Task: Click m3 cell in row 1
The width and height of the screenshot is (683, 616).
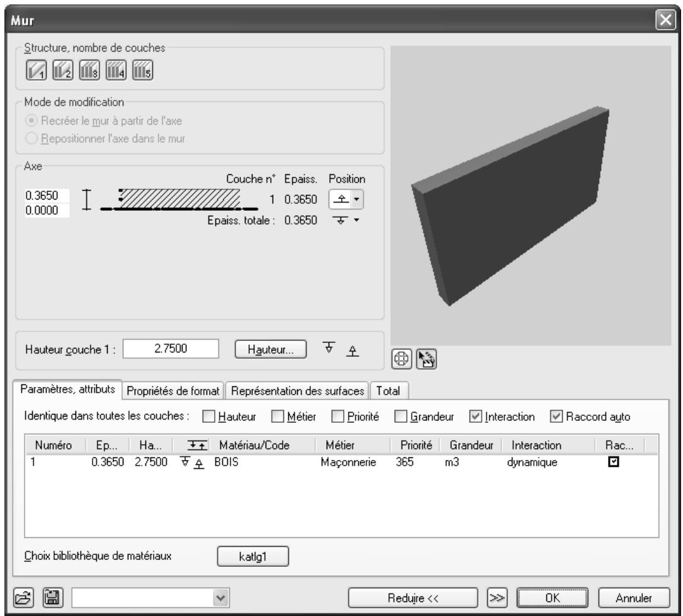Action: (x=452, y=462)
